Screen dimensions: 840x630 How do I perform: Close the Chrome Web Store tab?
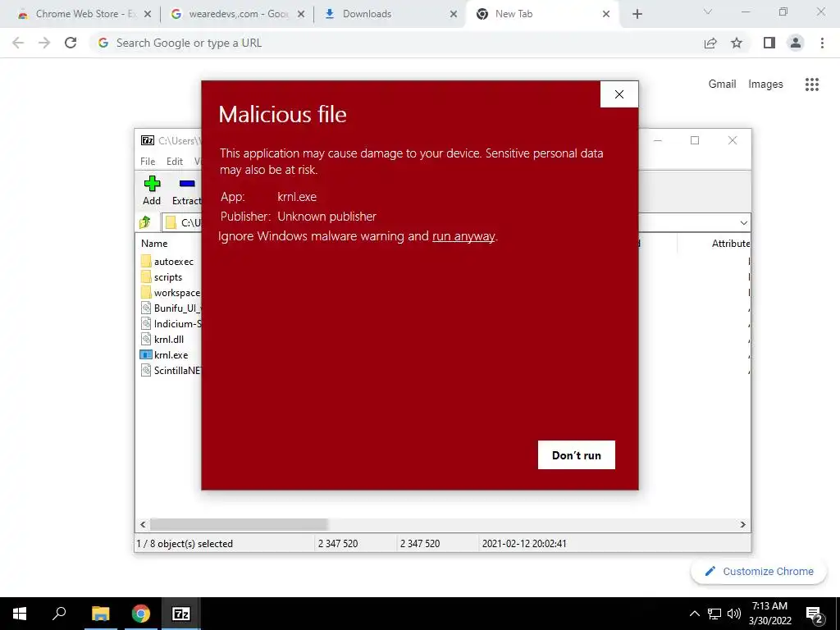tap(148, 14)
